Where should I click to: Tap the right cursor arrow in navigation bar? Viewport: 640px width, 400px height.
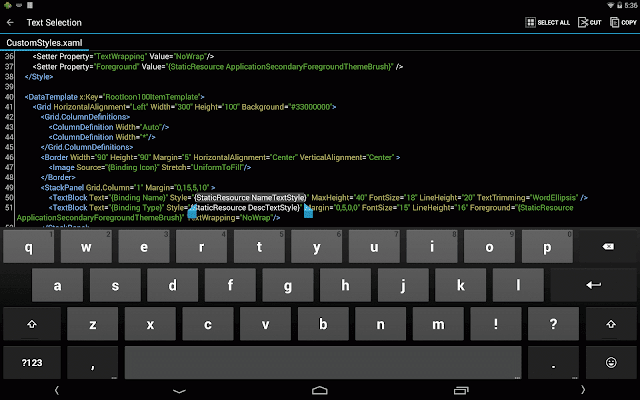tap(583, 390)
